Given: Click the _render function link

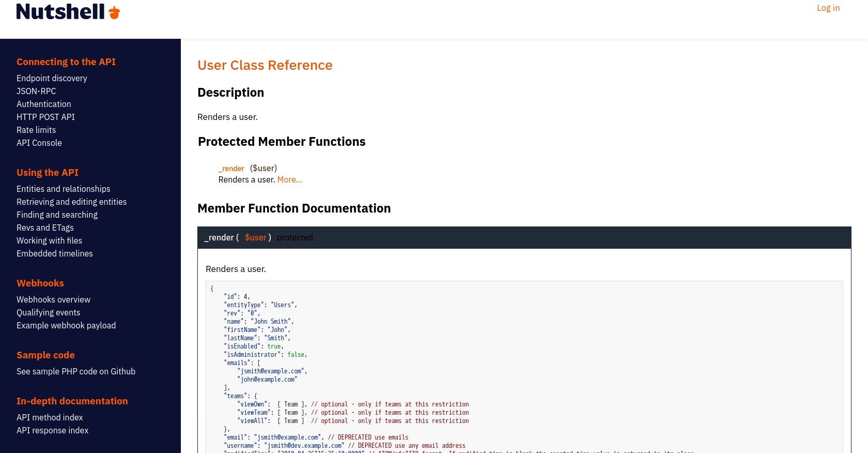Looking at the screenshot, I should (231, 169).
